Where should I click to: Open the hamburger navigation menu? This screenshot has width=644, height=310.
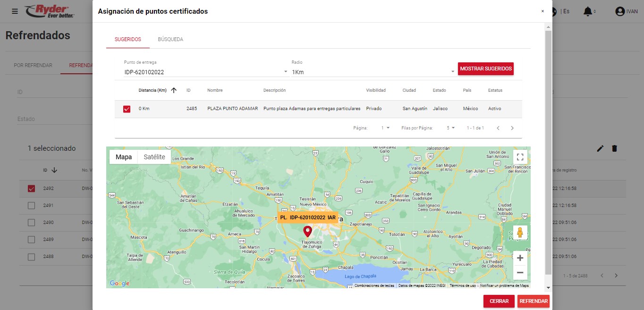pyautogui.click(x=15, y=11)
